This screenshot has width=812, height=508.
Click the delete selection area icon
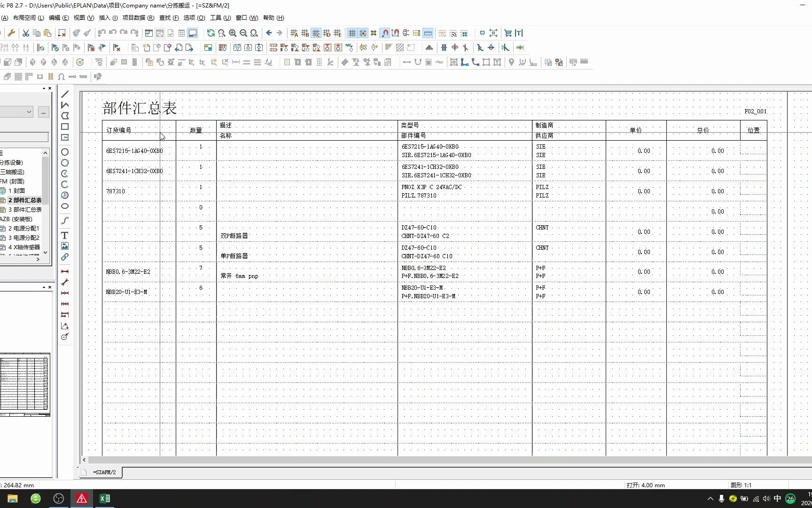(62, 33)
